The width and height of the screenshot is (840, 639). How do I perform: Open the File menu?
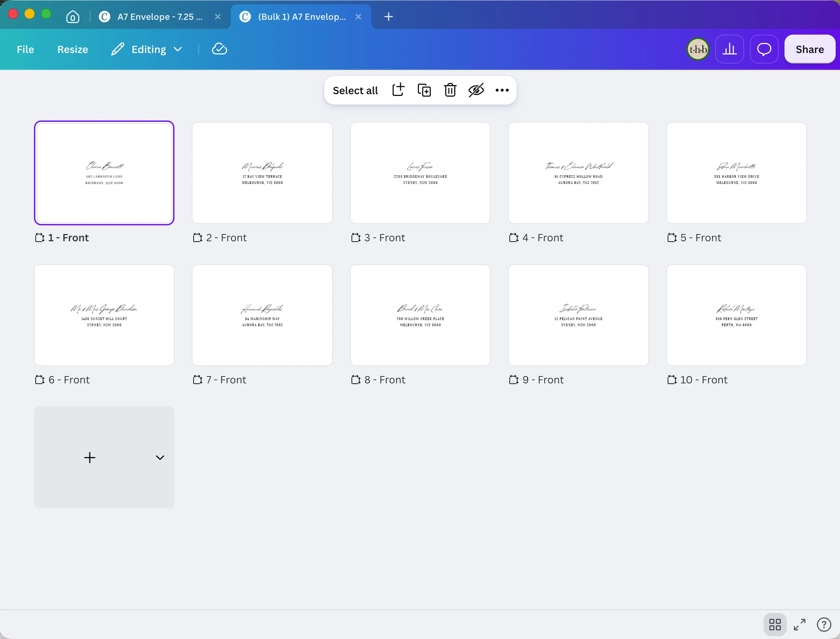26,49
